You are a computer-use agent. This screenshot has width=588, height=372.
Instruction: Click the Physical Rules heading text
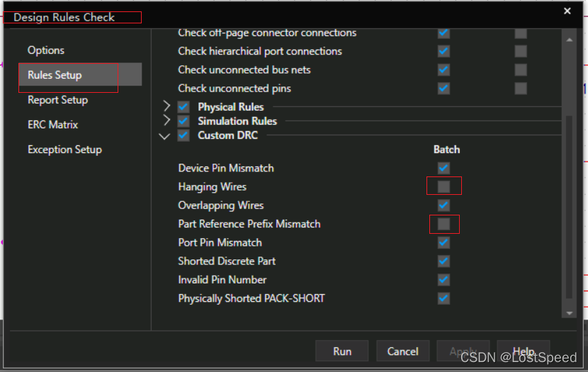231,107
